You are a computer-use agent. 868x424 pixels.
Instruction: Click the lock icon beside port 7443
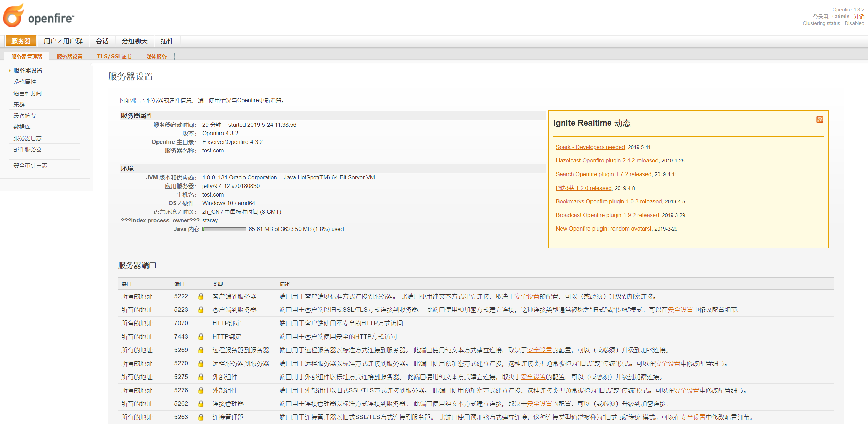point(201,337)
